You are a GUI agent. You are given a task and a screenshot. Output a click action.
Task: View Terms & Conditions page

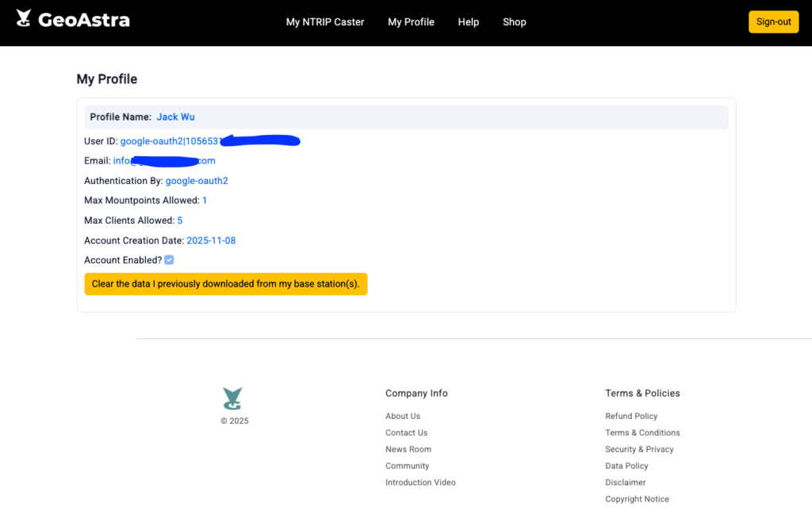642,432
